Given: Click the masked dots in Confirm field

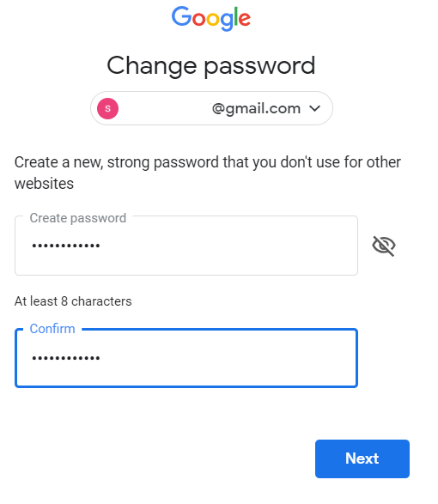Looking at the screenshot, I should point(66,358).
